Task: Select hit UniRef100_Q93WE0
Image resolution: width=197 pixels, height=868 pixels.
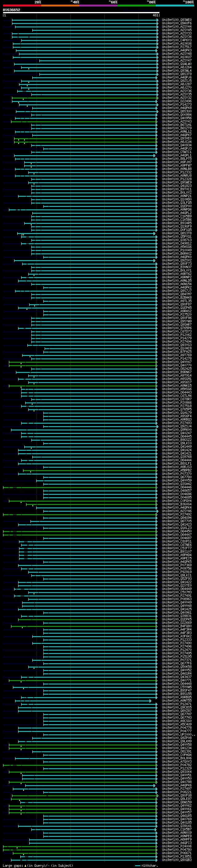Action: pyautogui.click(x=177, y=20)
